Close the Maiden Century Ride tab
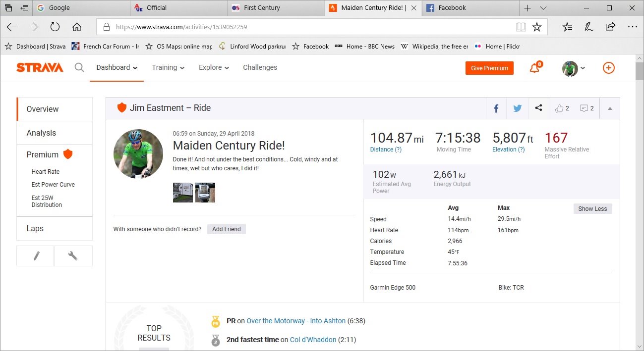644x351 pixels. click(414, 8)
